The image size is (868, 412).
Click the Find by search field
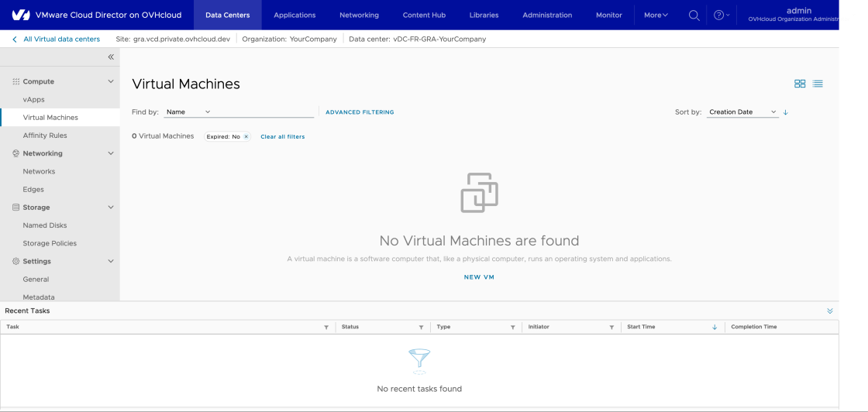(x=263, y=112)
